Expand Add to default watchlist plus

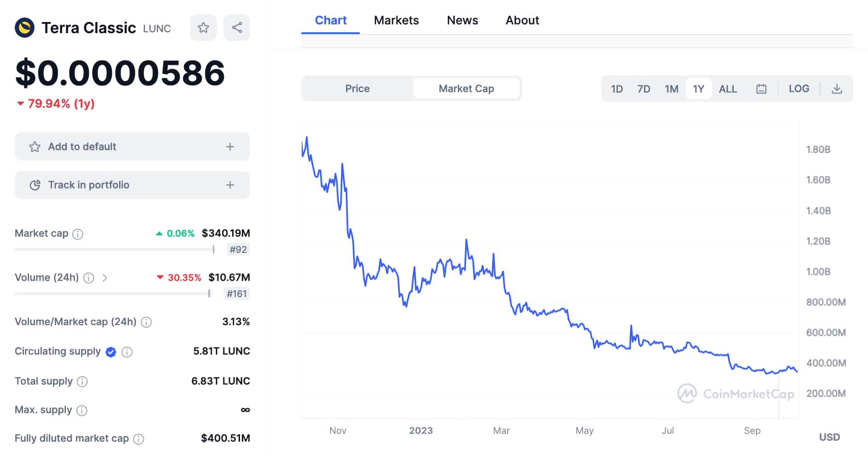click(230, 147)
